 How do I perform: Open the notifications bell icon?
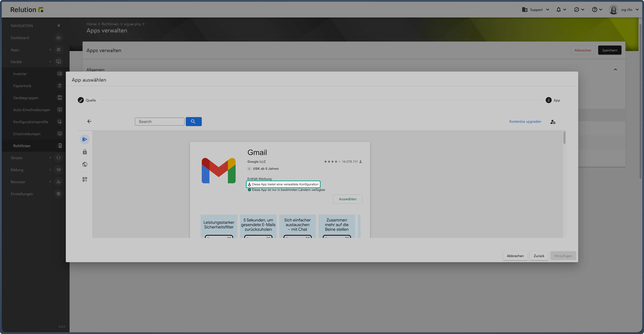coord(559,10)
